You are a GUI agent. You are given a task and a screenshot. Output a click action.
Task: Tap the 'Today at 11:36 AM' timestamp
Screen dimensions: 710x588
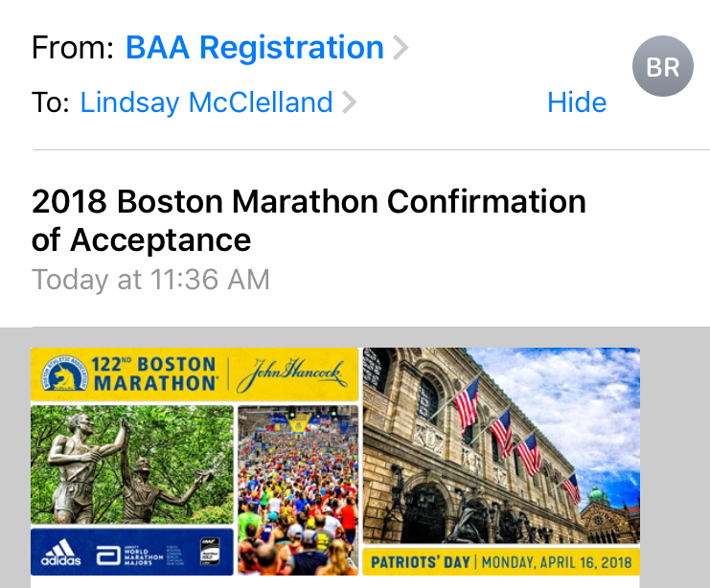[150, 280]
